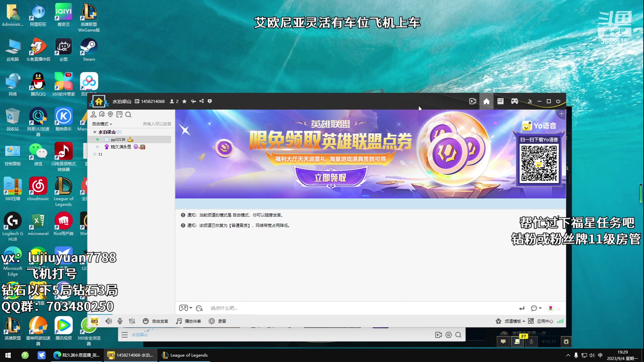644x362 pixels.
Task: Click the 自由发言 free speak button
Action: click(155, 321)
